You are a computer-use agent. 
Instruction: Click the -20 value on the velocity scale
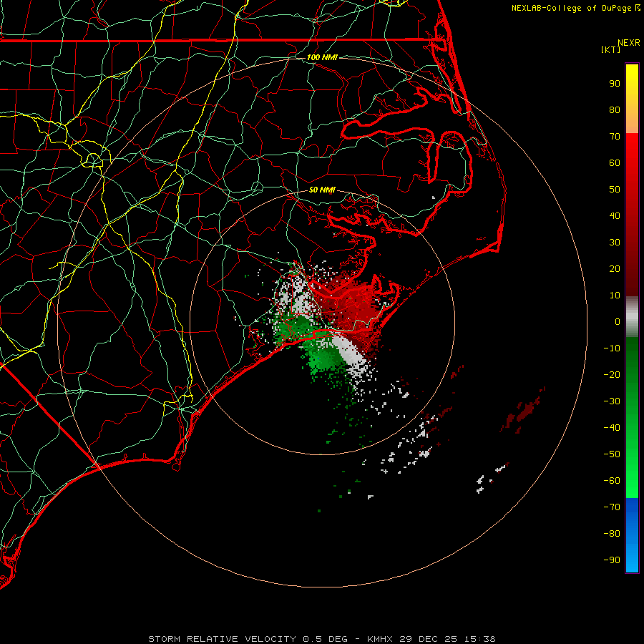click(612, 375)
